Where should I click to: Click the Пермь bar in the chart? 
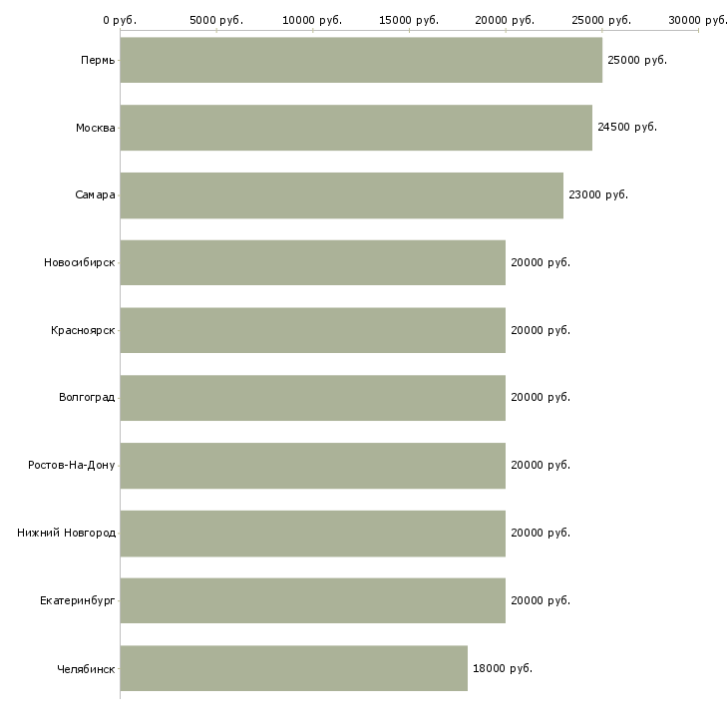click(x=361, y=60)
